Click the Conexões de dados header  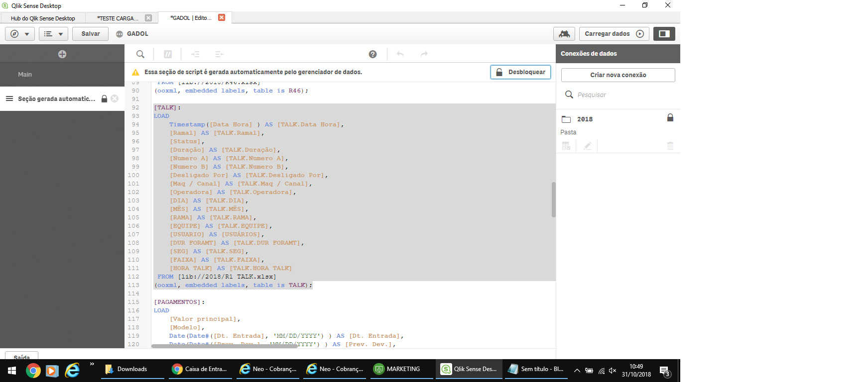click(x=589, y=54)
